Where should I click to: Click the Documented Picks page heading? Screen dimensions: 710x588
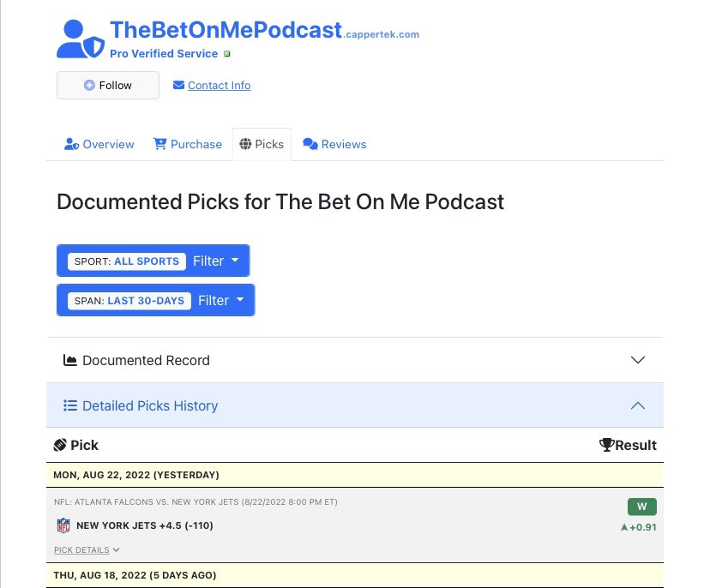280,202
